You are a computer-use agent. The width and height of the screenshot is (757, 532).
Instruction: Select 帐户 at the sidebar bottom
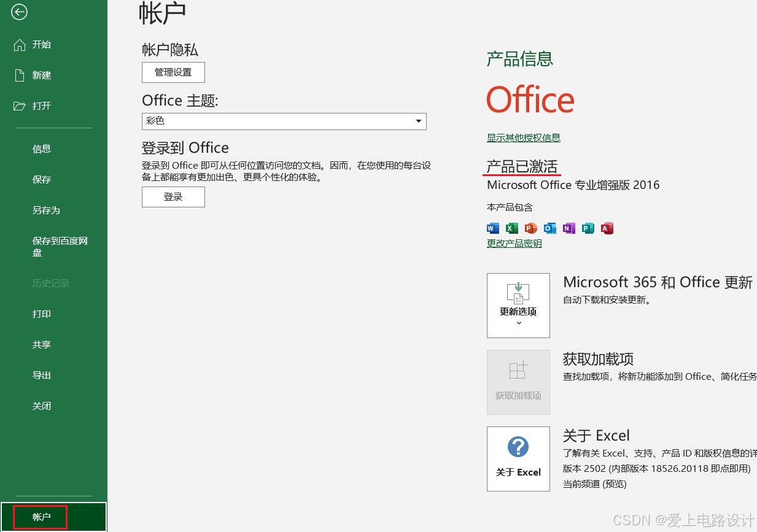pos(53,517)
